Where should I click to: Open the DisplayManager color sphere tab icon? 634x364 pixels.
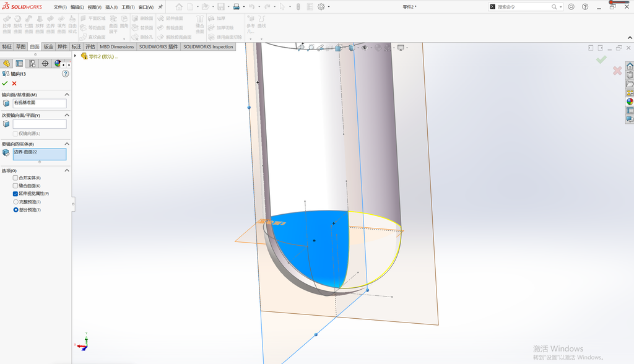[x=58, y=64]
